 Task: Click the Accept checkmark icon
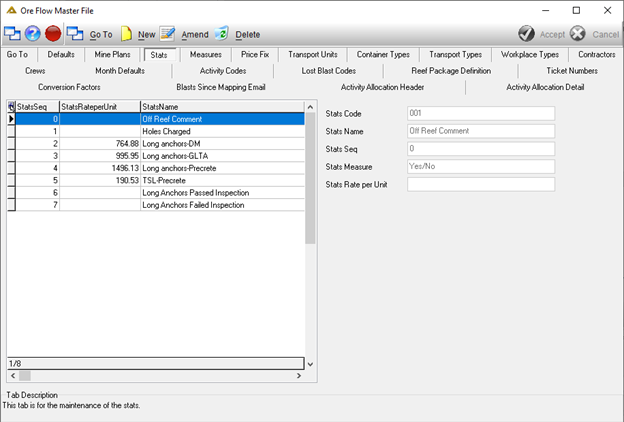point(526,34)
